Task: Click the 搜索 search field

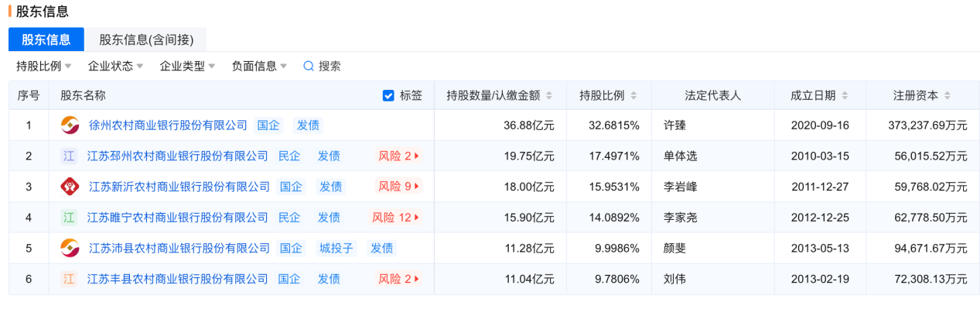Action: pos(322,66)
